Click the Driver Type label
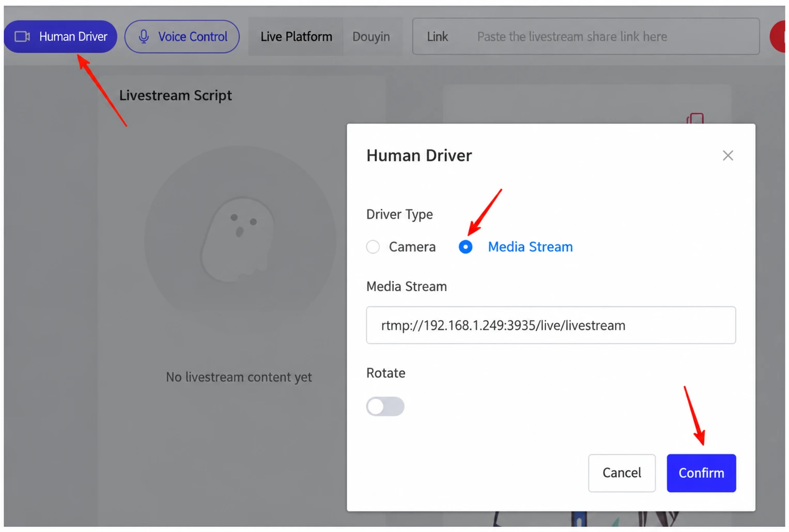 click(399, 214)
